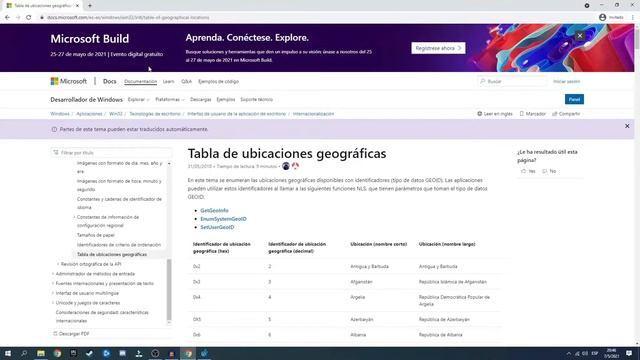Screen dimensions: 640x360
Task: Click Descargar PDF at sidebar bottom
Action: point(71,334)
